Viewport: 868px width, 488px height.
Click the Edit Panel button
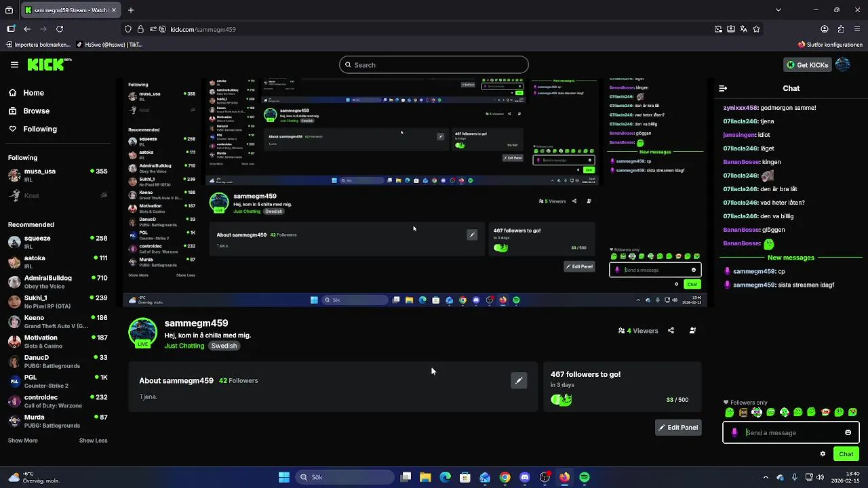(678, 428)
